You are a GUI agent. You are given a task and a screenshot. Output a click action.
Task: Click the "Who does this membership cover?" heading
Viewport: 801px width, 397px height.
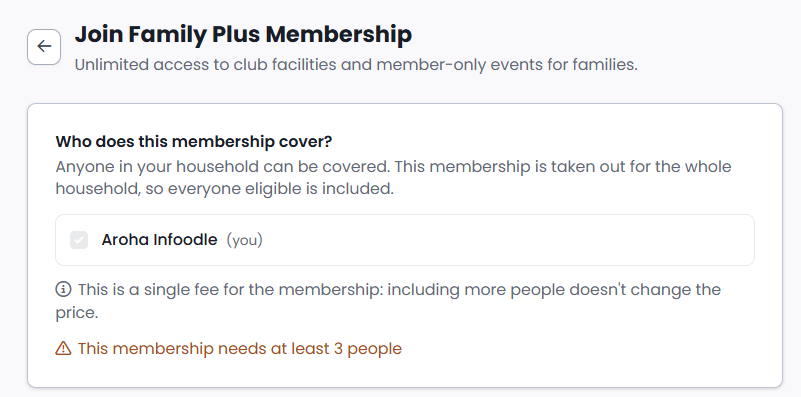click(x=194, y=142)
